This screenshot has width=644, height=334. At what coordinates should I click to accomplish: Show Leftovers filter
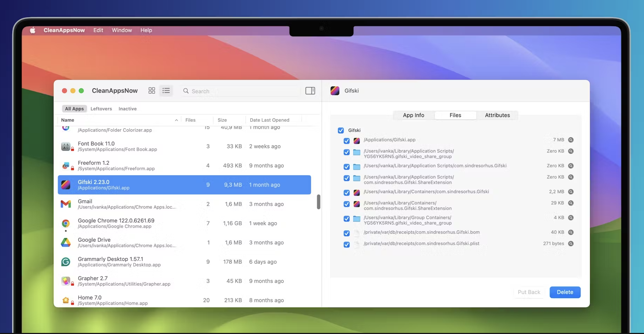tap(101, 109)
